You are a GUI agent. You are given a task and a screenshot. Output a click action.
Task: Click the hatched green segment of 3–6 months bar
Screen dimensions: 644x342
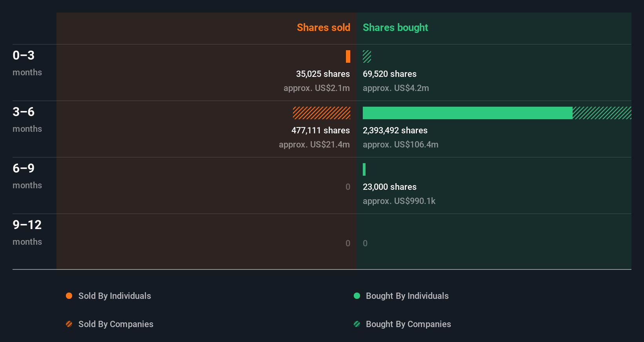pos(602,113)
